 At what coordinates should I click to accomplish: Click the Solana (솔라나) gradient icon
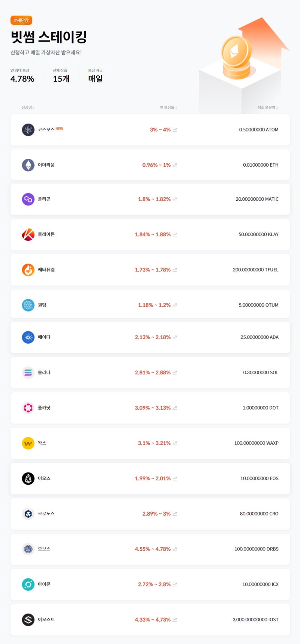(28, 373)
